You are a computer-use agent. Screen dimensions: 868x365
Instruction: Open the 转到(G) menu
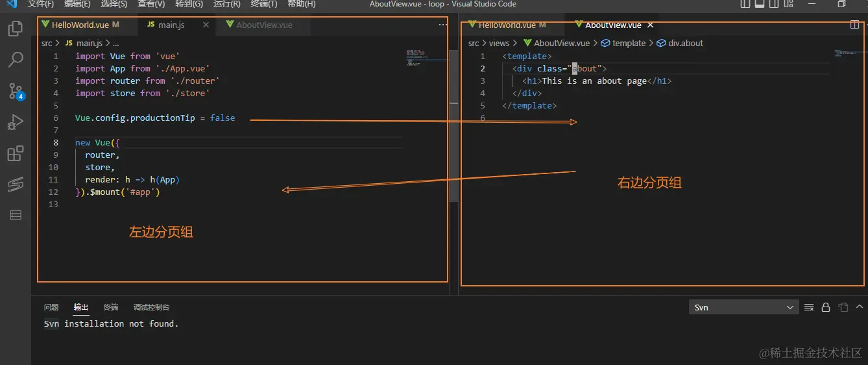(189, 4)
